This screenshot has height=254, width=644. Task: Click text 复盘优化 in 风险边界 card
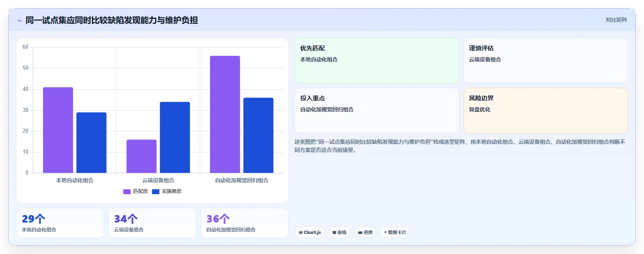tap(480, 109)
